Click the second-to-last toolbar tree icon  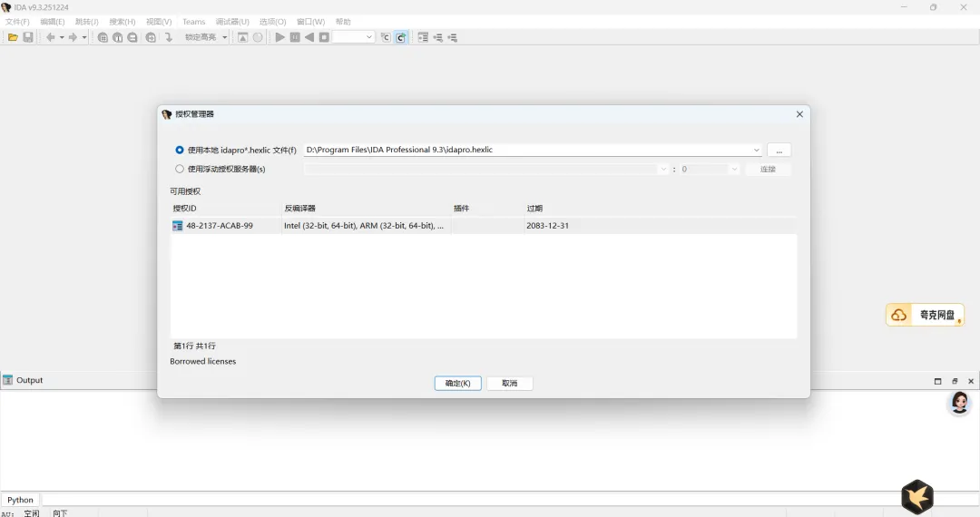(x=437, y=37)
